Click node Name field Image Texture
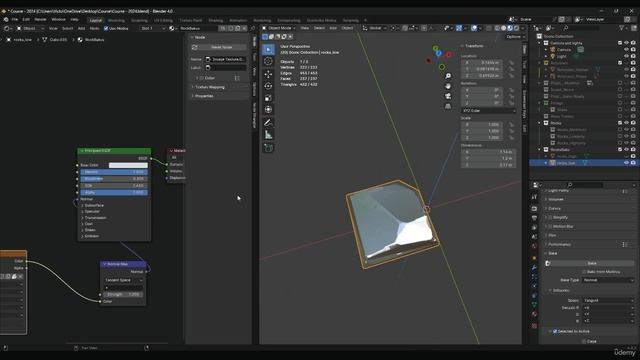The image size is (640, 360). (226, 60)
